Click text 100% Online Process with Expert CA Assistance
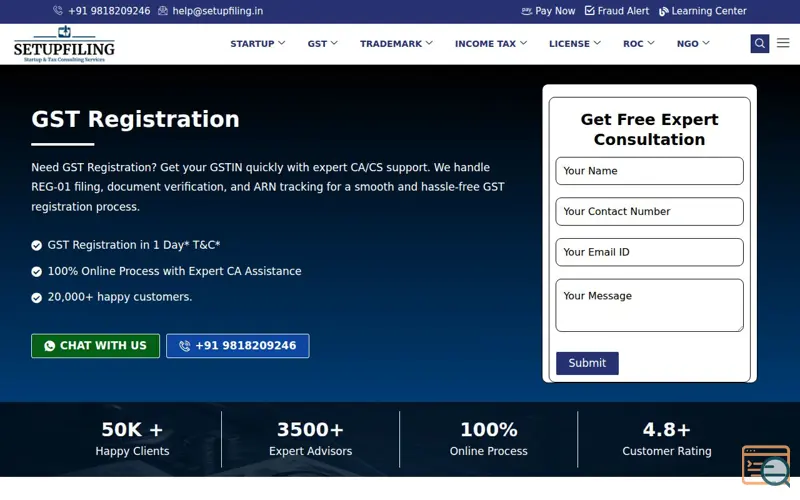Viewport: 800px width, 500px height. [x=174, y=271]
